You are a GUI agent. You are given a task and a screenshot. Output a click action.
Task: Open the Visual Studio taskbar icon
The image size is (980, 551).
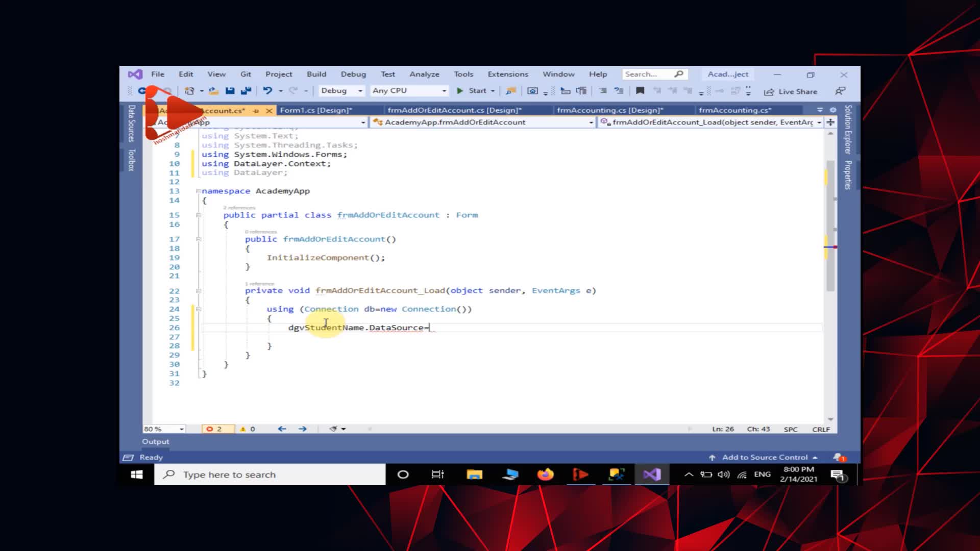[652, 474]
